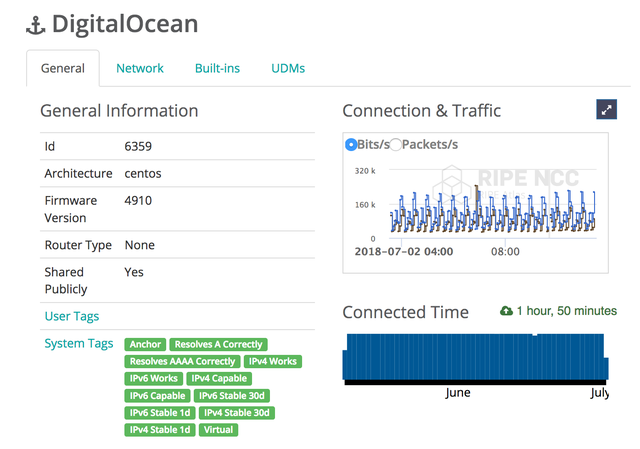The height and width of the screenshot is (449, 640).
Task: Click the Router Type value None
Action: tap(140, 245)
